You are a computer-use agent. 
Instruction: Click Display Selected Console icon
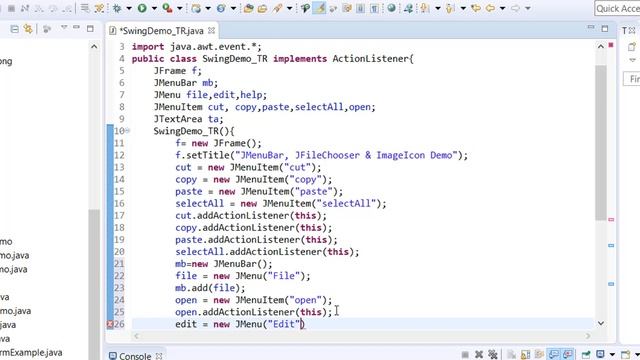click(600, 354)
